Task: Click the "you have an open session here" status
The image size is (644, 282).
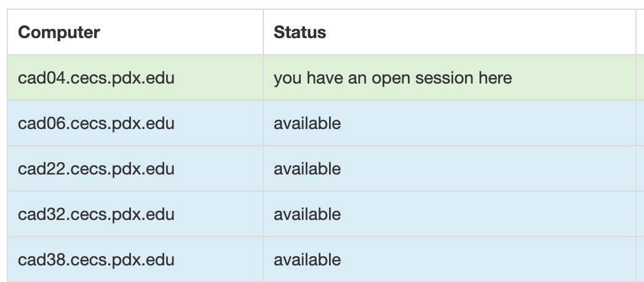Action: tap(392, 78)
